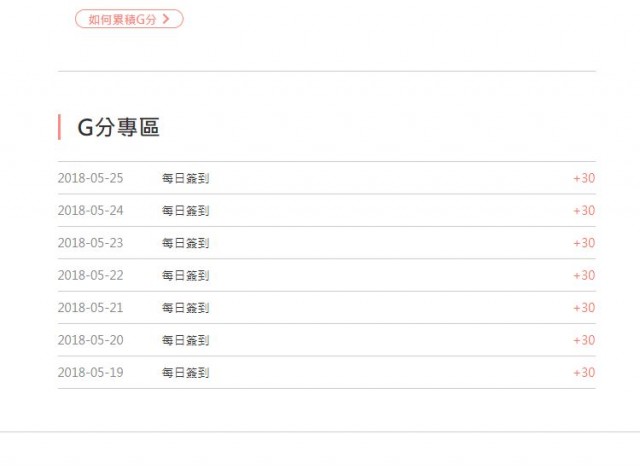Click 每日簽到 on the 2018-05-23 row
The width and height of the screenshot is (640, 469).
(185, 243)
